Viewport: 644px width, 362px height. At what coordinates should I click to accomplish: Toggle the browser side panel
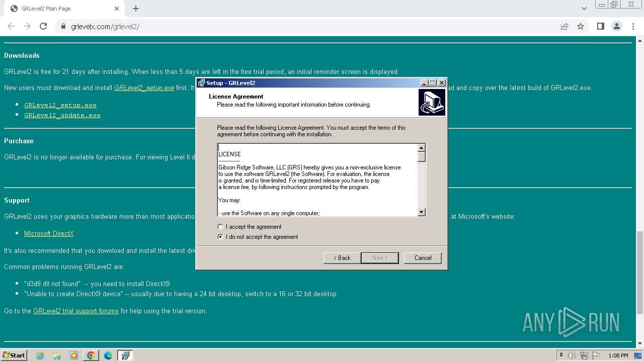600,26
